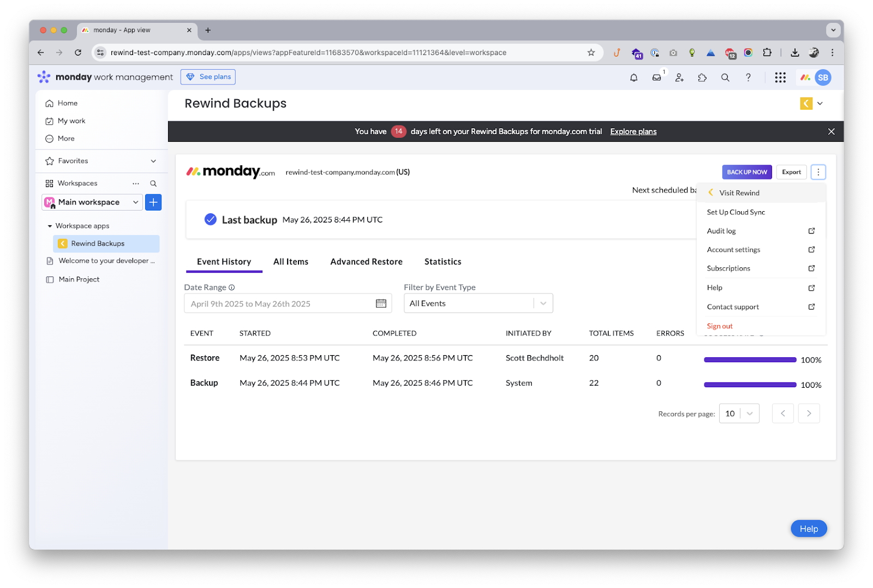Open Audit log from menu
The height and width of the screenshot is (588, 873).
coord(761,231)
